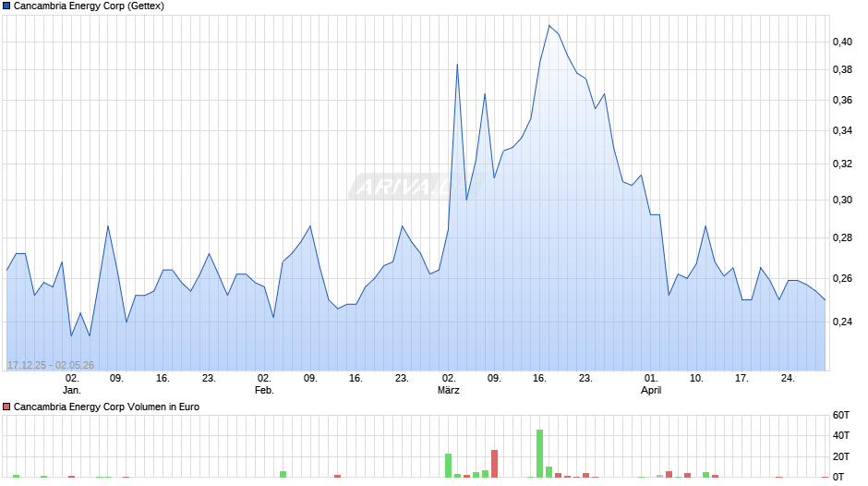
Task: Click the chart title 'Cancambria Energy Corp (Gettex)'
Action: click(89, 6)
